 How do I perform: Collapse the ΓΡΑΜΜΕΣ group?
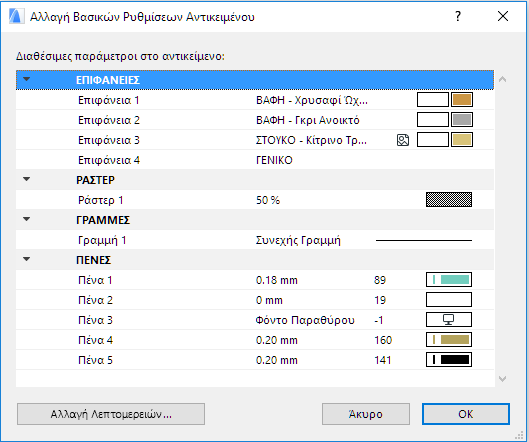[x=26, y=219]
